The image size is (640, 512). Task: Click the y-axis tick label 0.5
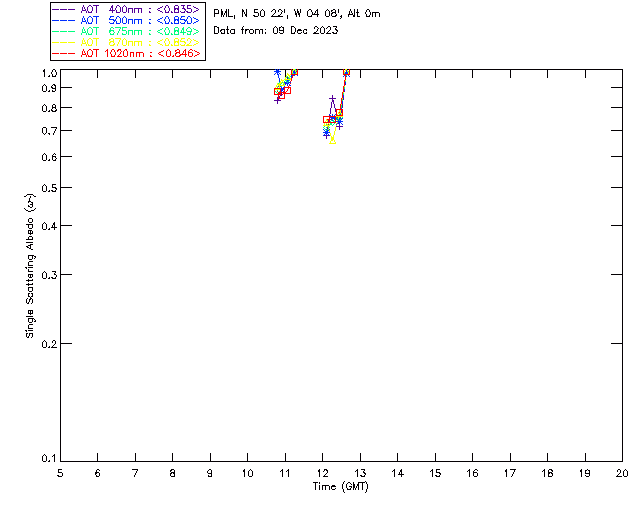(x=45, y=188)
